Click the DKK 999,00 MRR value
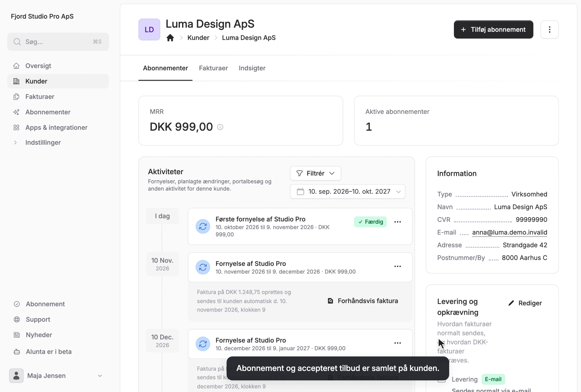Screen dimensions: 581x392 181,127
